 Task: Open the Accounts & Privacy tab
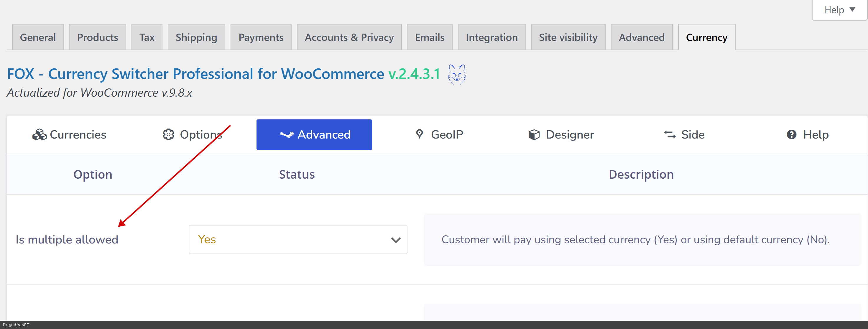tap(349, 37)
